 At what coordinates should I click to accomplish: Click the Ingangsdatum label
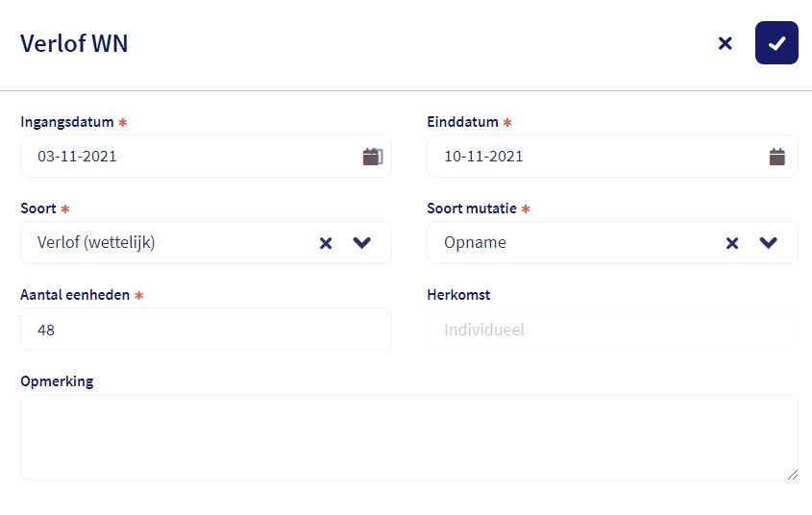66,122
